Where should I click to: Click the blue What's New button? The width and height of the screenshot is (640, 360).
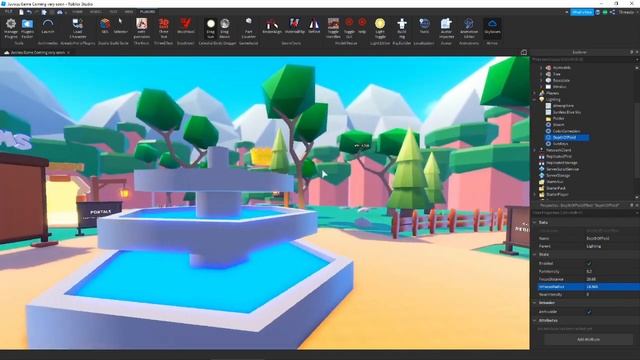point(582,12)
